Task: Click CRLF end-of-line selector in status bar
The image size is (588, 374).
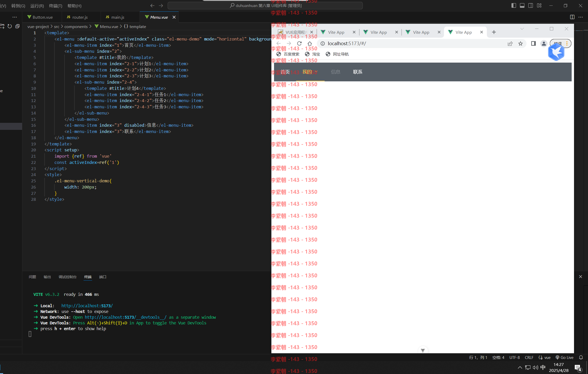Action: (529, 357)
